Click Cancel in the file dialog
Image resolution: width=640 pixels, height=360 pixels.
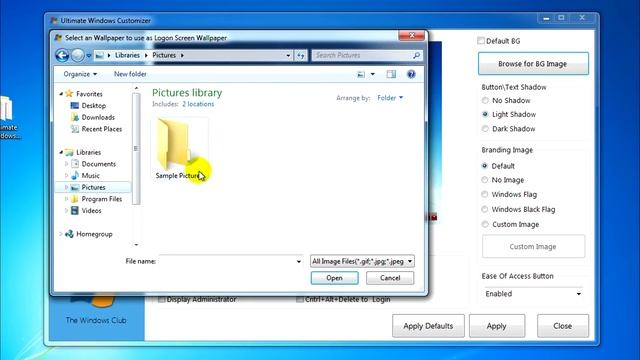(390, 278)
